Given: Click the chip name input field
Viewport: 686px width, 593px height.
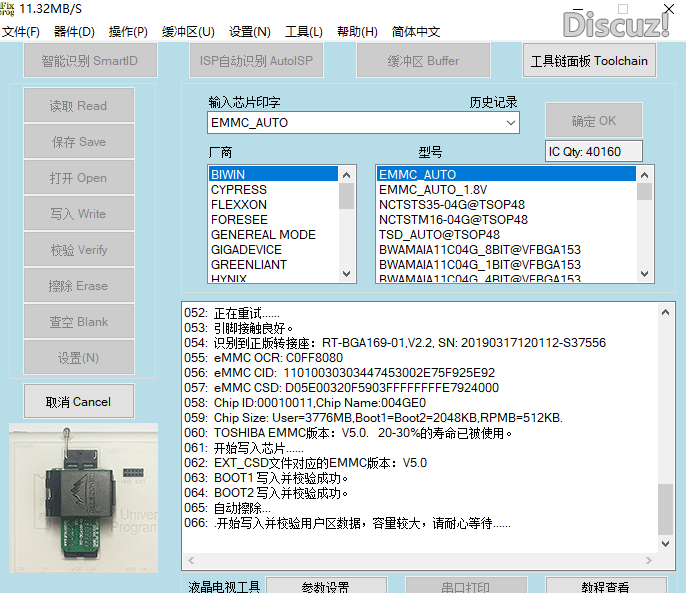Looking at the screenshot, I should pos(355,123).
